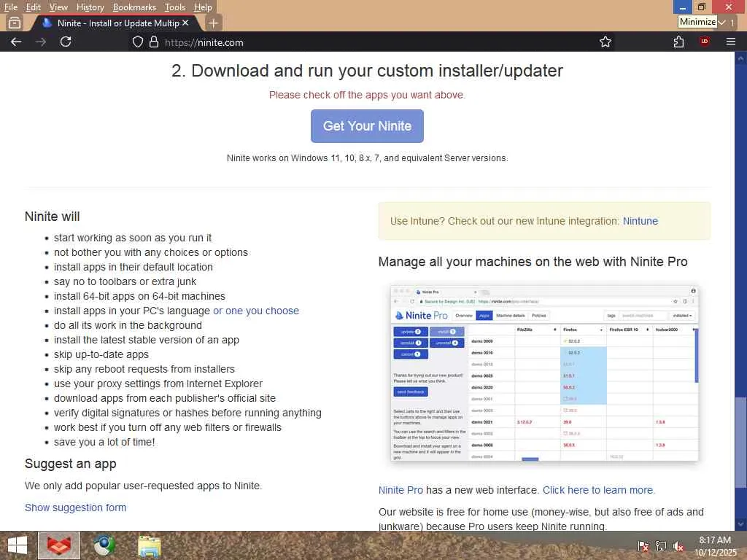This screenshot has width=747, height=560.
Task: List all tabs dropdown arrow
Action: pos(722,23)
